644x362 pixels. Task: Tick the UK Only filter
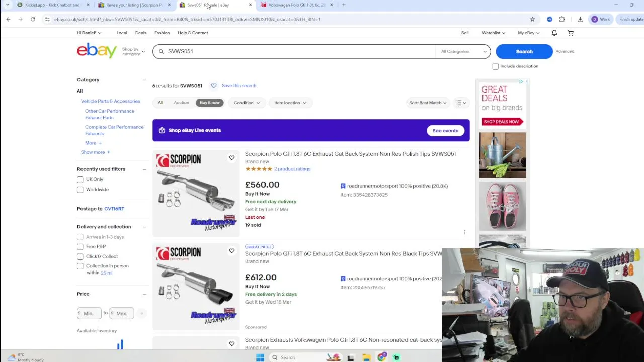[x=80, y=179]
